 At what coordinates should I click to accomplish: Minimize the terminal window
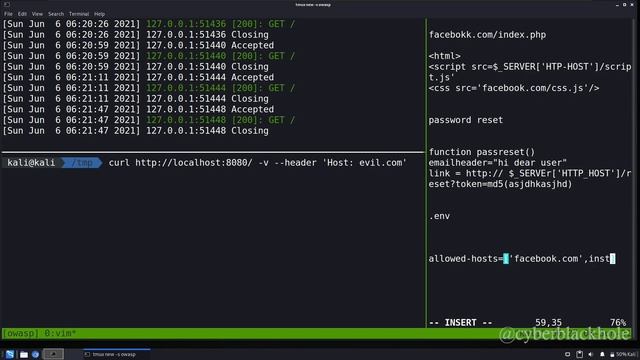point(617,4)
